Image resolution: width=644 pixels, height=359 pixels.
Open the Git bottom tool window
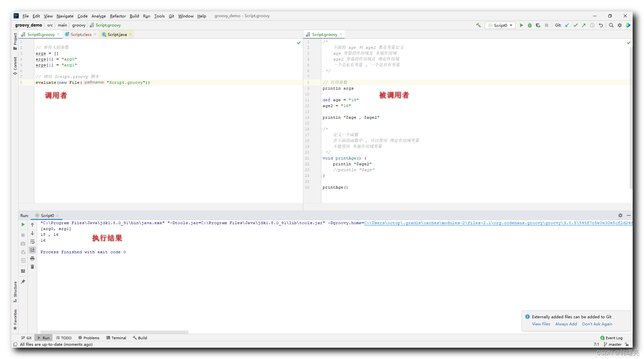[26, 338]
